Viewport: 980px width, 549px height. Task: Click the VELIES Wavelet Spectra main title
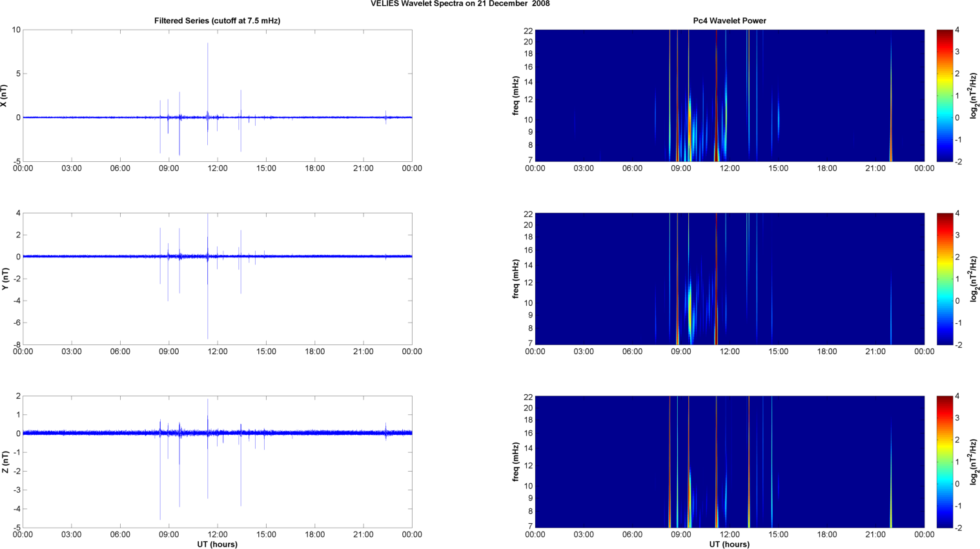pyautogui.click(x=460, y=4)
